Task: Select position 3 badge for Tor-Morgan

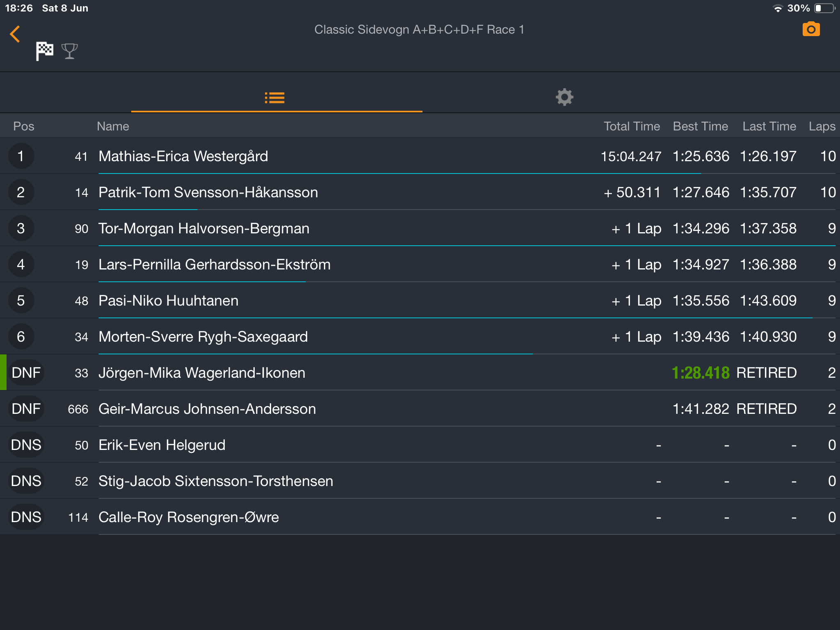Action: pos(21,228)
